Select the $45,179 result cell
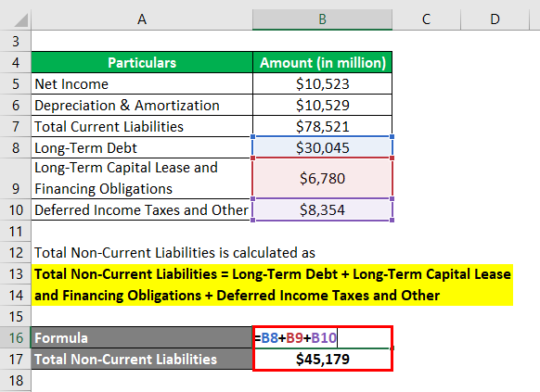This screenshot has width=540, height=392. tap(322, 360)
